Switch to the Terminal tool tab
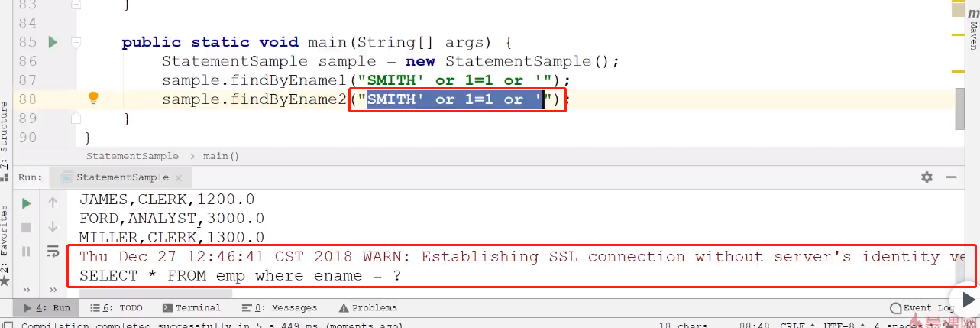The height and width of the screenshot is (328, 980). (x=192, y=307)
